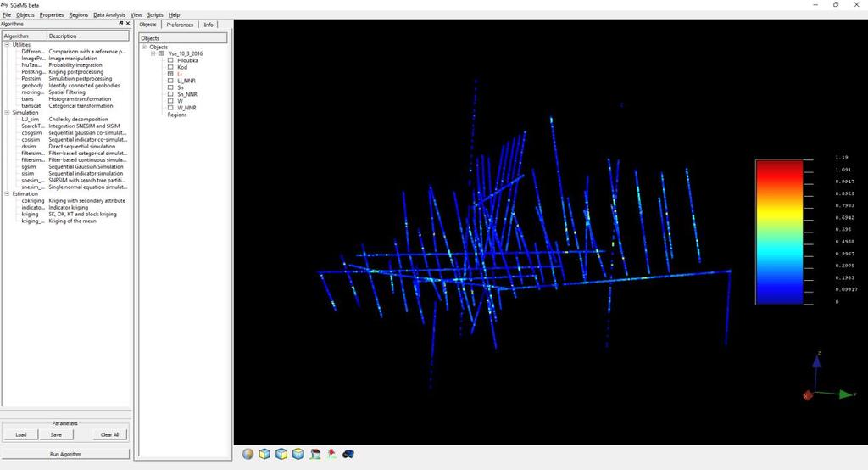868x470 pixels.
Task: Select the trans histogram transformation row
Action: (66, 99)
